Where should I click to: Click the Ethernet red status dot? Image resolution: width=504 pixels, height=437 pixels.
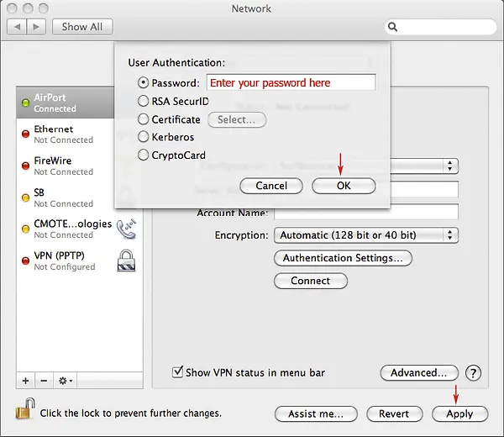(25, 134)
